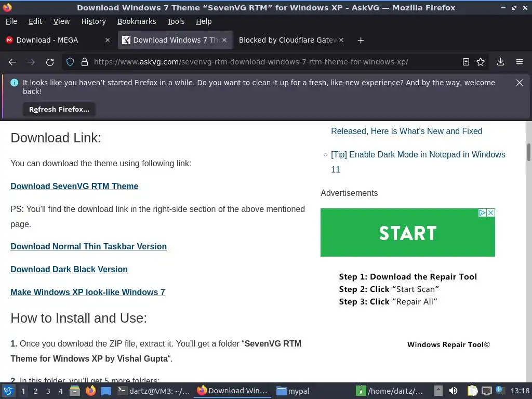Open Make Windows XP look-like Windows 7 link
Viewport: 532px width, 399px height.
88,292
